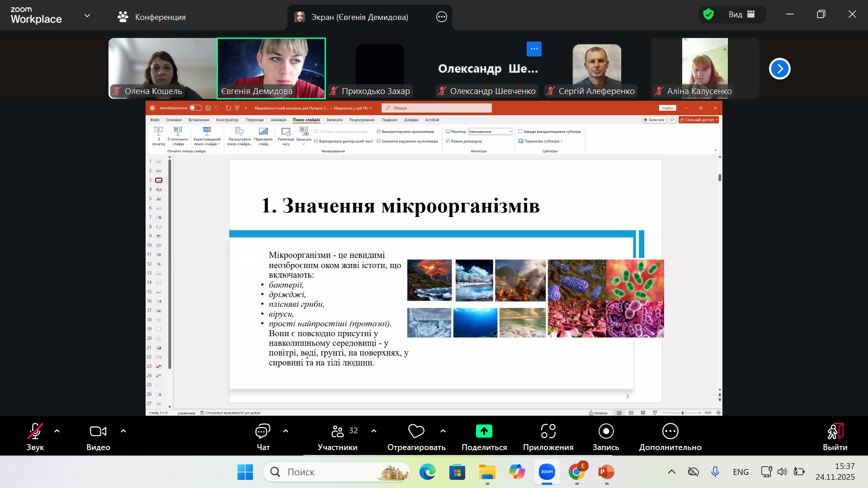Switch to the Конференция tab
The image size is (868, 488).
point(152,17)
